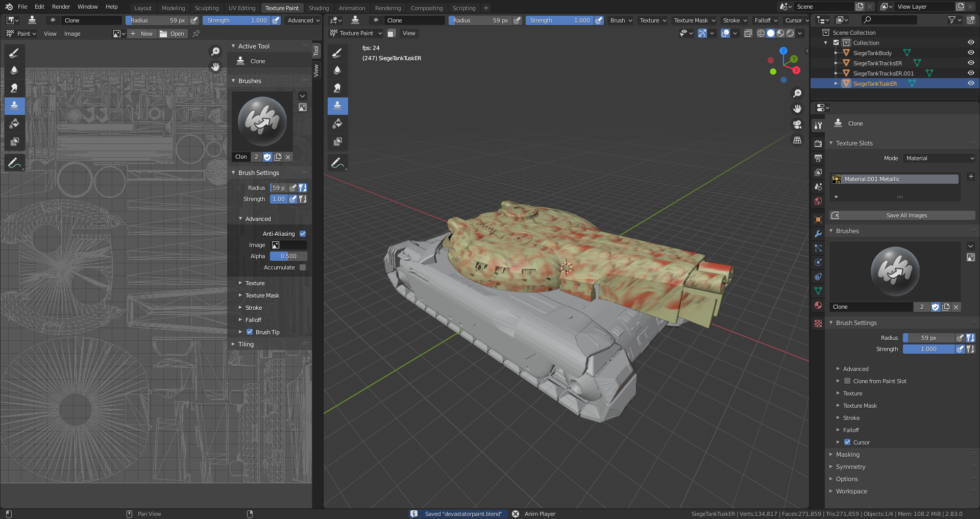The height and width of the screenshot is (519, 980).
Task: Expand the Falloff section in image editor sidebar
Action: 253,320
